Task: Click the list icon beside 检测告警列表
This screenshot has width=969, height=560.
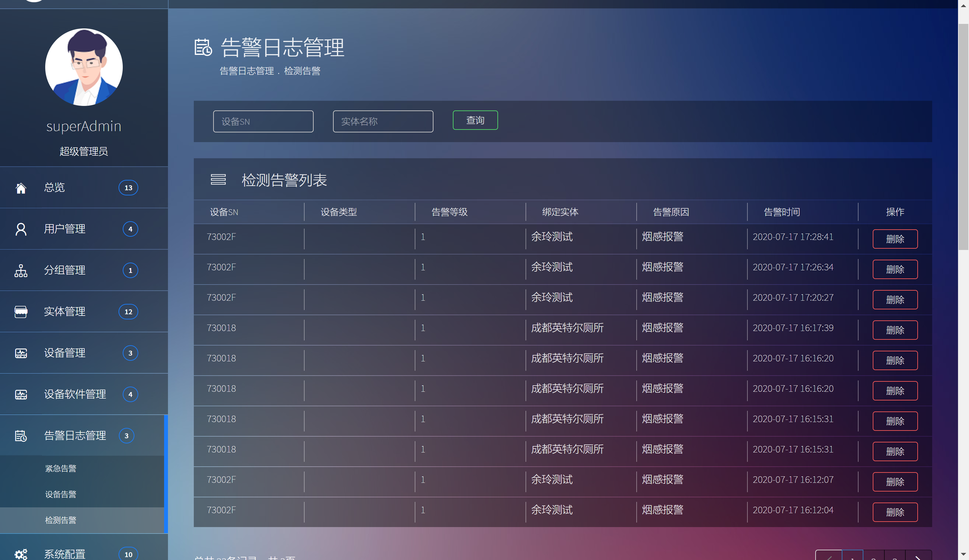Action: coord(218,180)
